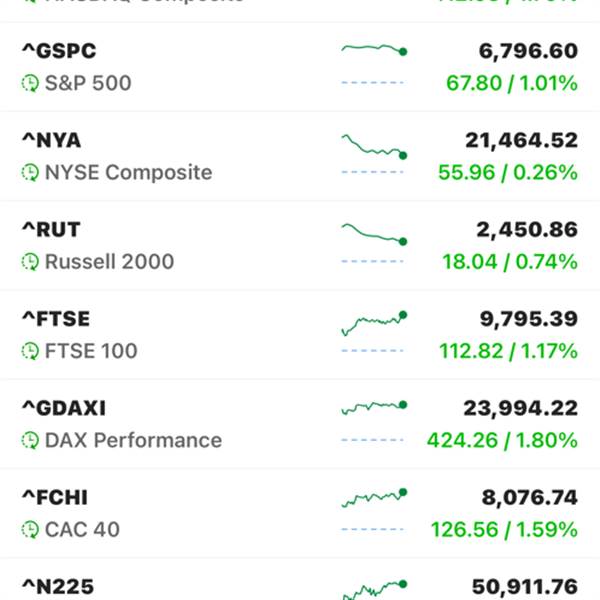Tap the Russell 2000 change 18.04 / 0.74%
600x600 pixels.
pos(510,262)
